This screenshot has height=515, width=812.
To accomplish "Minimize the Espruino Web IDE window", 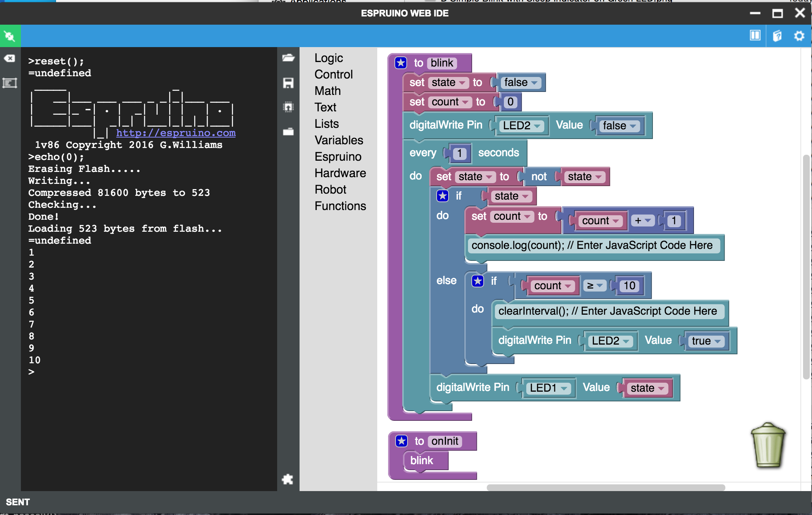I will coord(755,13).
